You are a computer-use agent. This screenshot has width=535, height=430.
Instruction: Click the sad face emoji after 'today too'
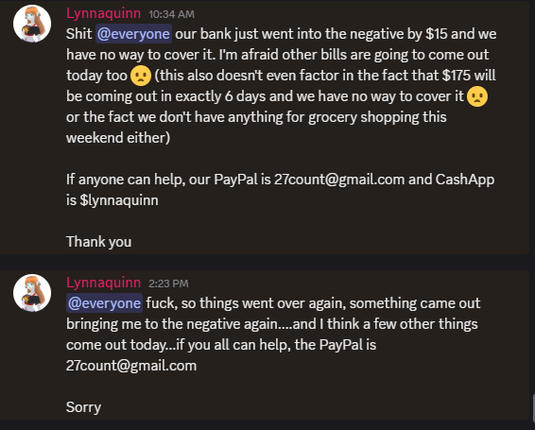point(141,75)
